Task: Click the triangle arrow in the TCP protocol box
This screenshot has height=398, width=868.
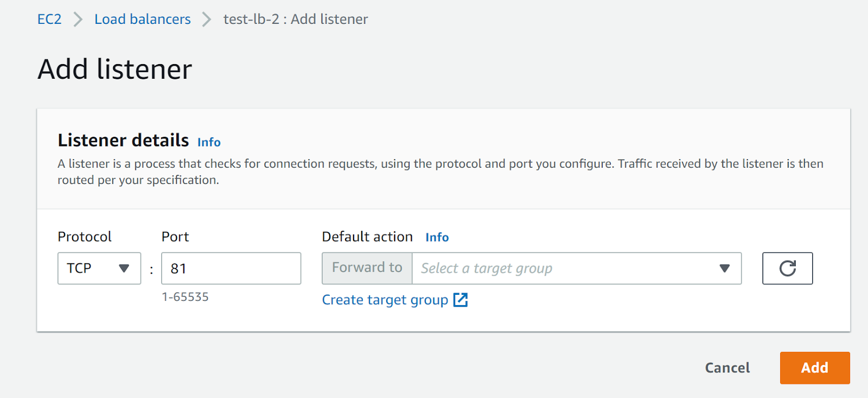Action: coord(124,268)
